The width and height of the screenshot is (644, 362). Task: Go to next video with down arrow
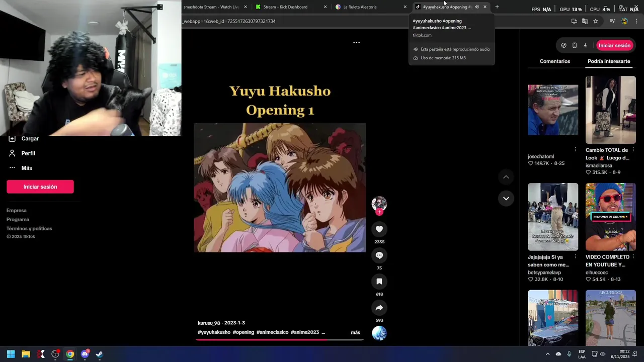(x=506, y=199)
